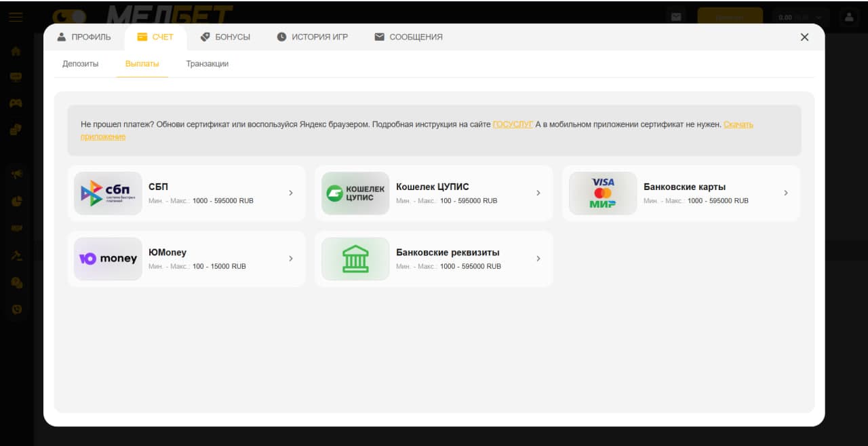Click the gavel icon in the sidebar
Image resolution: width=868 pixels, height=446 pixels.
16,255
